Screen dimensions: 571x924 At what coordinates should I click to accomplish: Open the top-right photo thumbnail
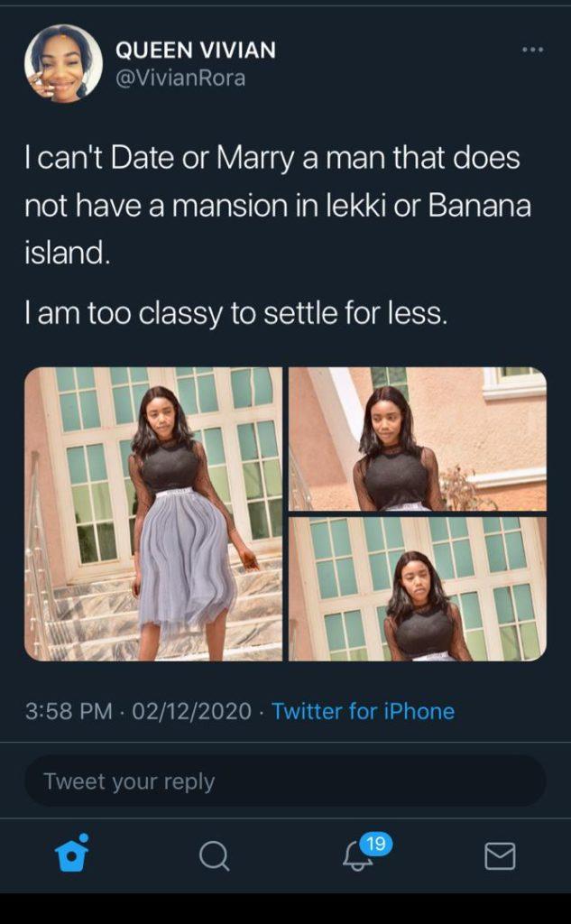click(x=418, y=439)
